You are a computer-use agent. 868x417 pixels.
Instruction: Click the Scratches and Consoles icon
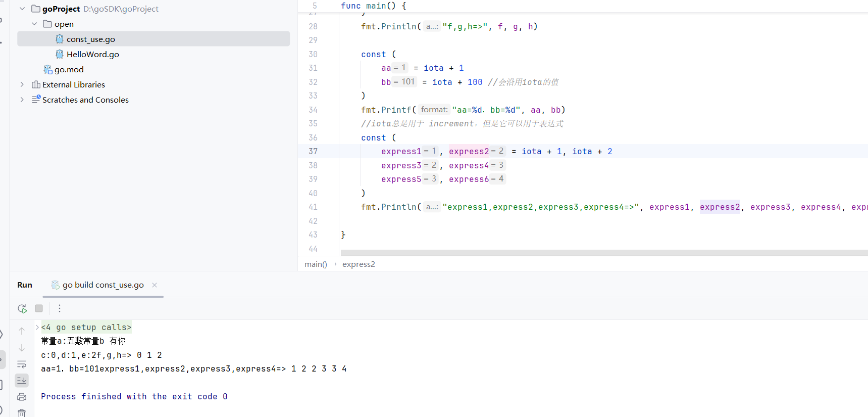click(x=36, y=100)
